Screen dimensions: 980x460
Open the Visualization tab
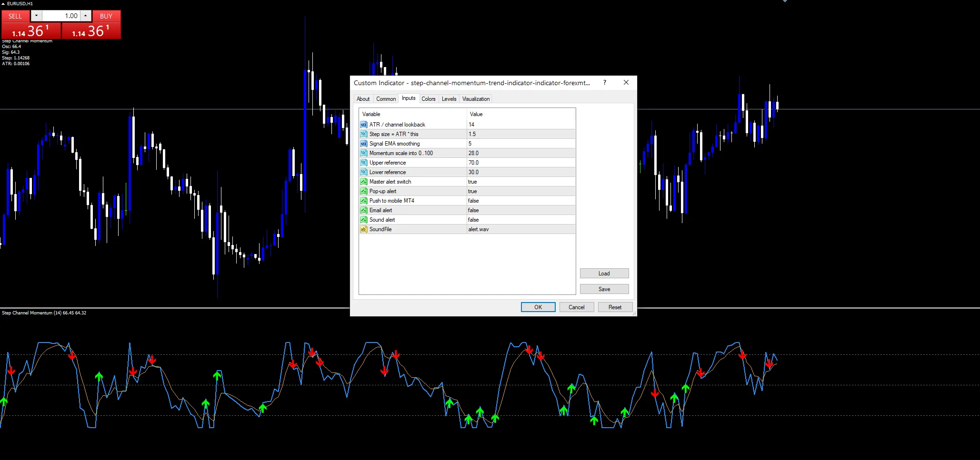(476, 99)
